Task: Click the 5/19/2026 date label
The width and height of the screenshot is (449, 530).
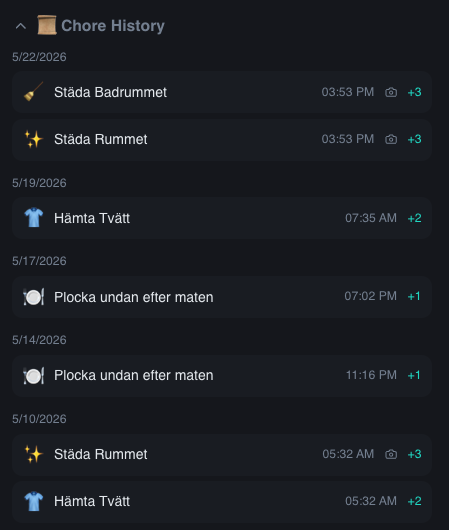Action: [39, 183]
